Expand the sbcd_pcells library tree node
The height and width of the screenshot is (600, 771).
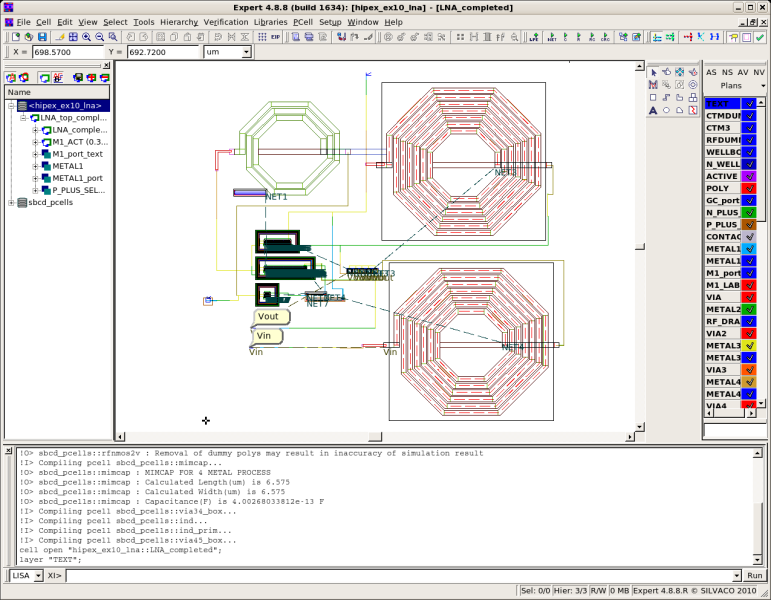pos(12,202)
